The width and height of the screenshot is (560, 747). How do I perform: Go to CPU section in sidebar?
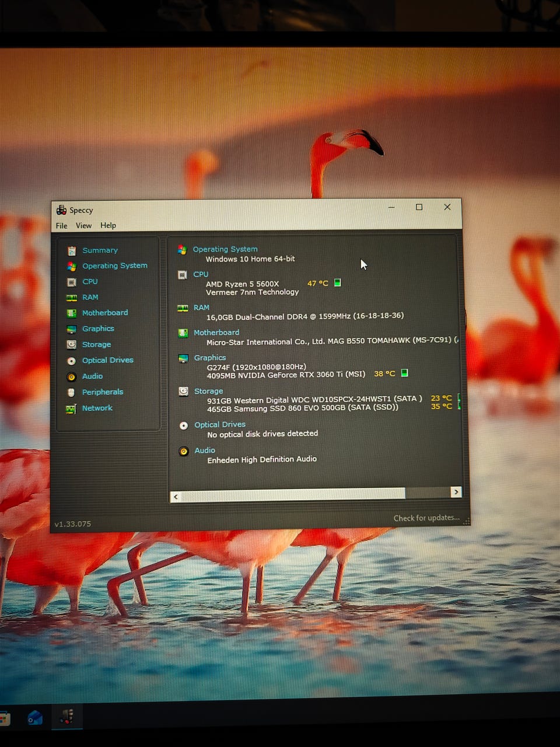pos(90,281)
